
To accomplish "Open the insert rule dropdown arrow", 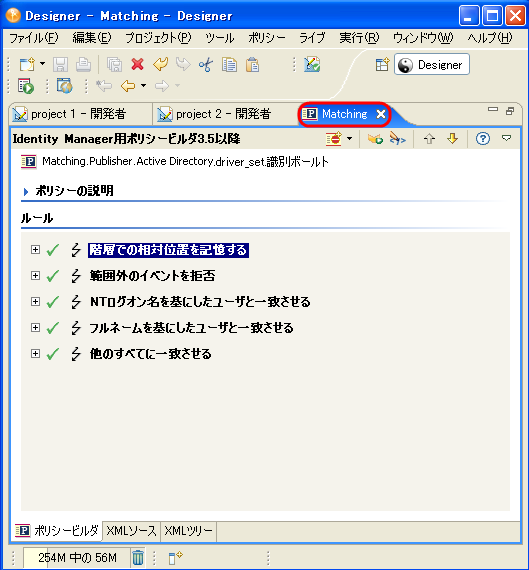I will click(x=349, y=138).
